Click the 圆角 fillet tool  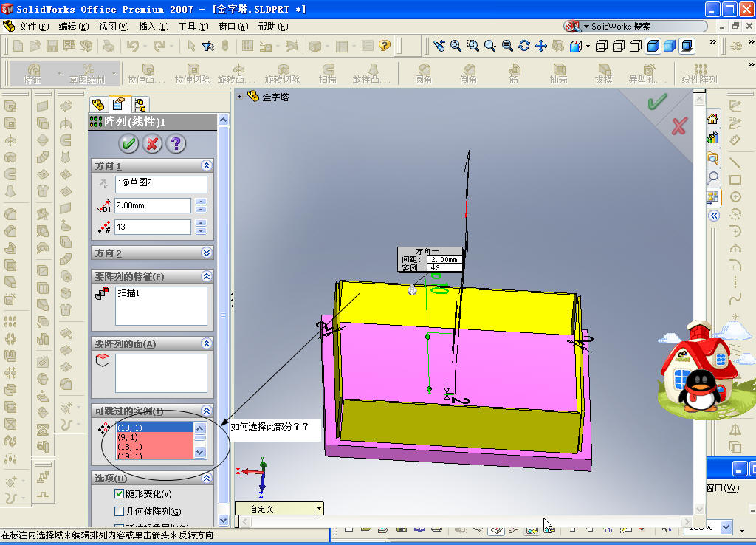click(423, 73)
